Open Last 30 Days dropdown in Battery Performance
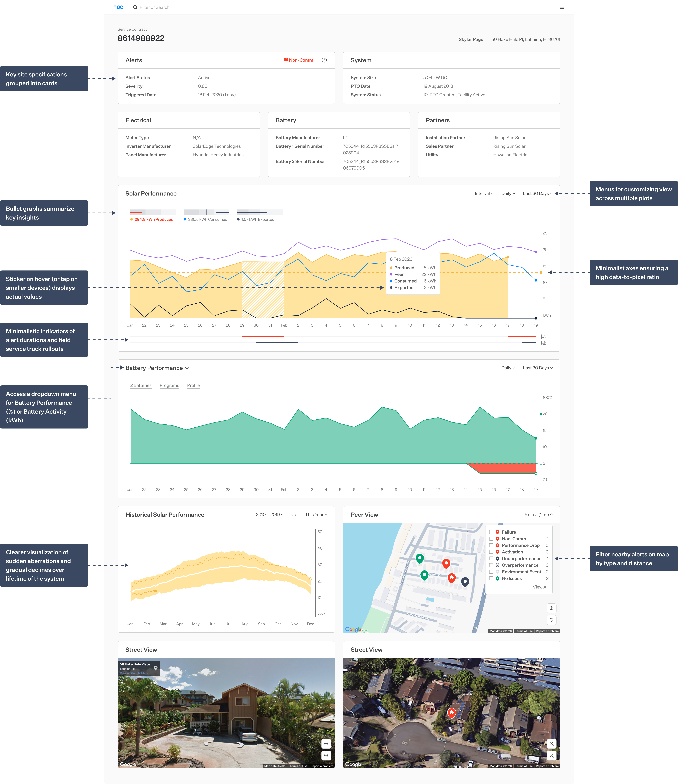The image size is (678, 784). pos(538,368)
